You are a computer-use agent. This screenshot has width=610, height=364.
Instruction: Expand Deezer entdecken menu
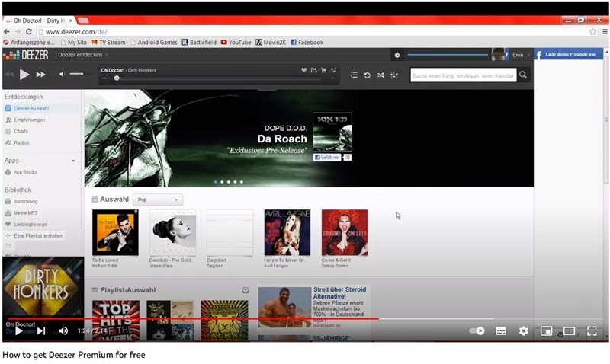[x=84, y=55]
